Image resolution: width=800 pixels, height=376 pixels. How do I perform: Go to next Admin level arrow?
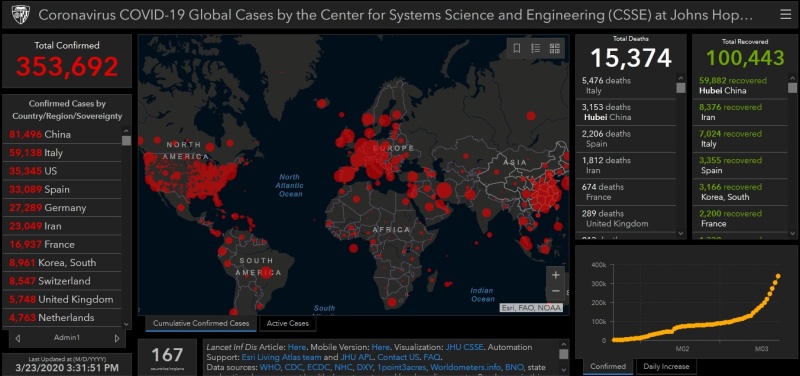(117, 338)
